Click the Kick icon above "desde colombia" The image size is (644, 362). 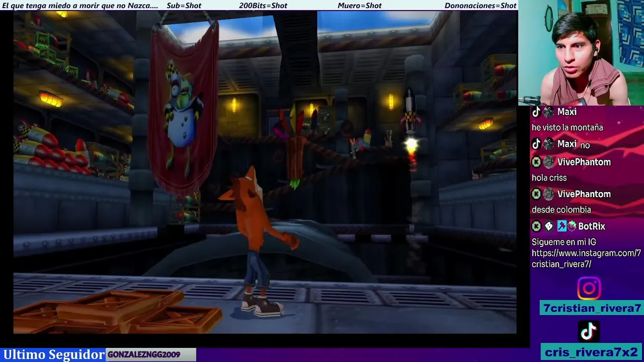(536, 194)
